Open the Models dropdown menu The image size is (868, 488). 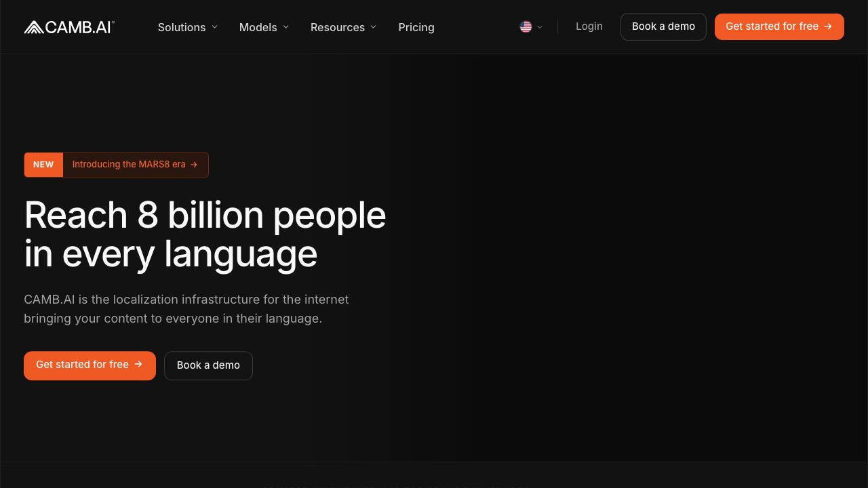click(264, 27)
